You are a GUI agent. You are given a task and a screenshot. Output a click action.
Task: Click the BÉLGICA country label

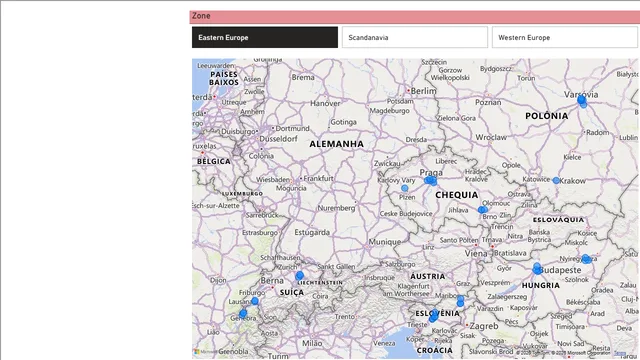(214, 162)
